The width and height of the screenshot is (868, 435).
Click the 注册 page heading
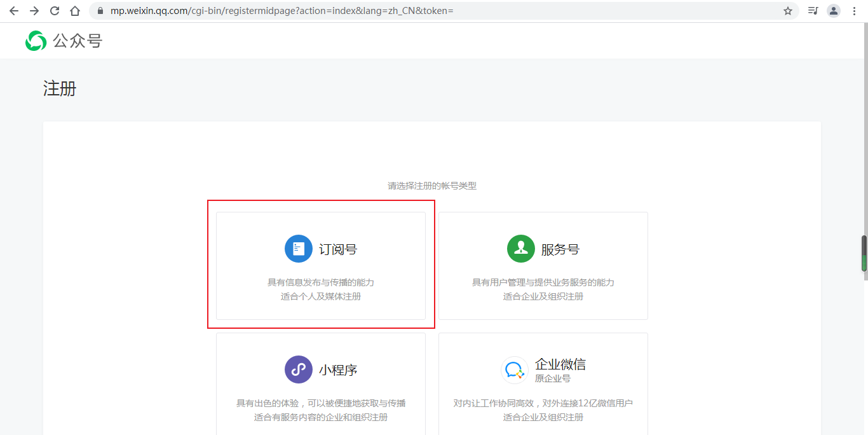(x=60, y=88)
